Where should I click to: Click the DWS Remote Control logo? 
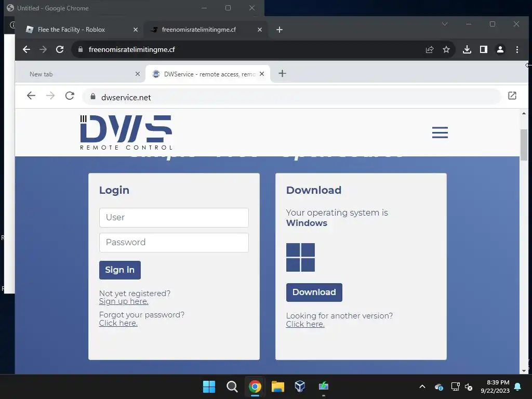[x=126, y=132]
